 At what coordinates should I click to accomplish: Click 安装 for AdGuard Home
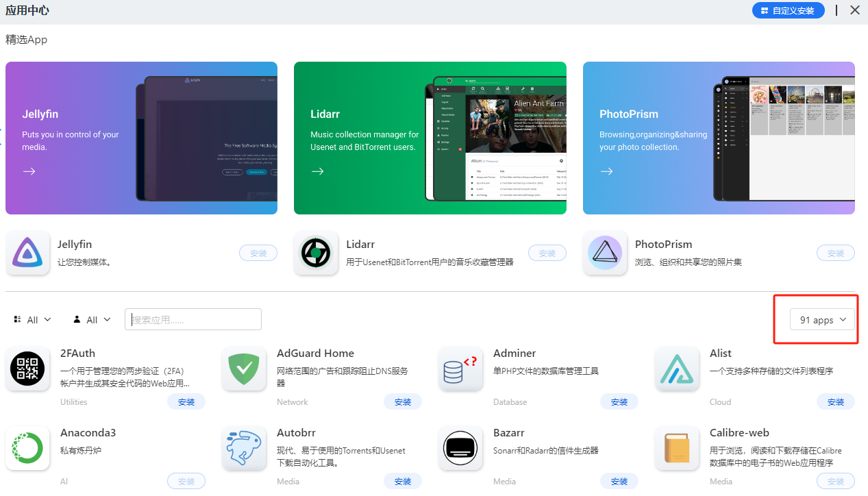pyautogui.click(x=403, y=402)
